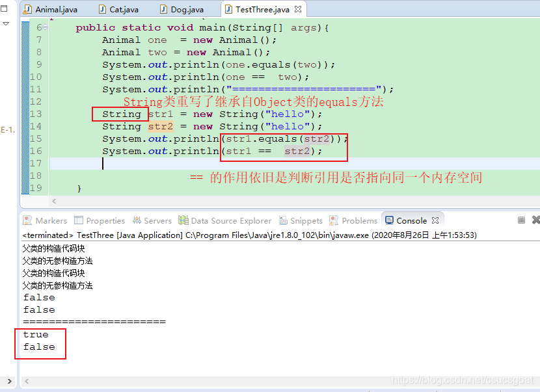Click first '父类的构造代码块' console line
Screen dimensions: 540x392
pos(54,248)
